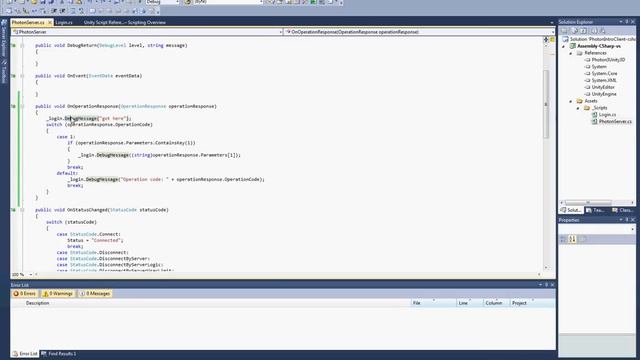The width and height of the screenshot is (640, 360).
Task: Toggle the 0 Errors filter
Action: tap(24, 293)
